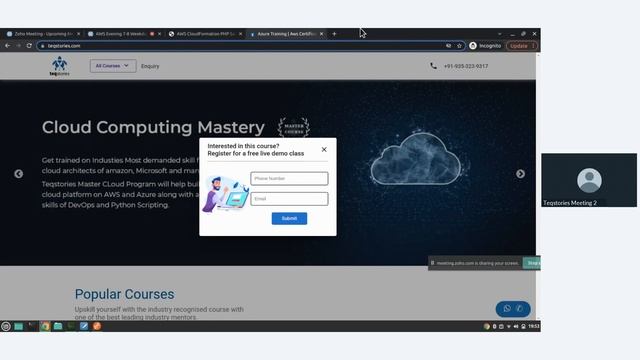The height and width of the screenshot is (360, 640).
Task: Submit the demo class registration form
Action: (x=289, y=218)
